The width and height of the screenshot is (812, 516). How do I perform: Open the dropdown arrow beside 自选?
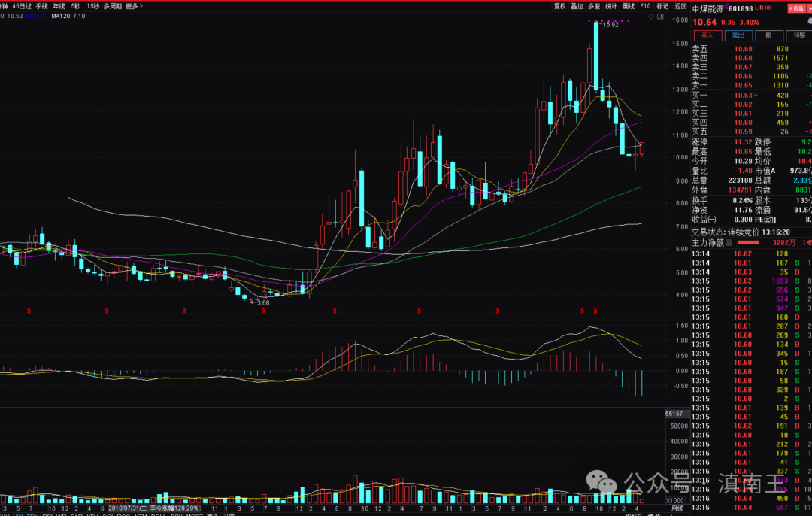(x=808, y=9)
